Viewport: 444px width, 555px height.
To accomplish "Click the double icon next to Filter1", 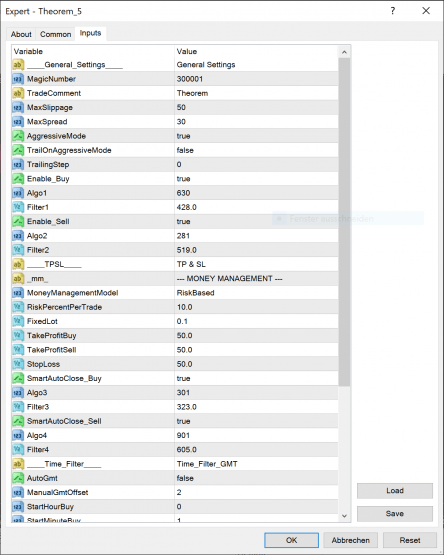I will click(18, 207).
